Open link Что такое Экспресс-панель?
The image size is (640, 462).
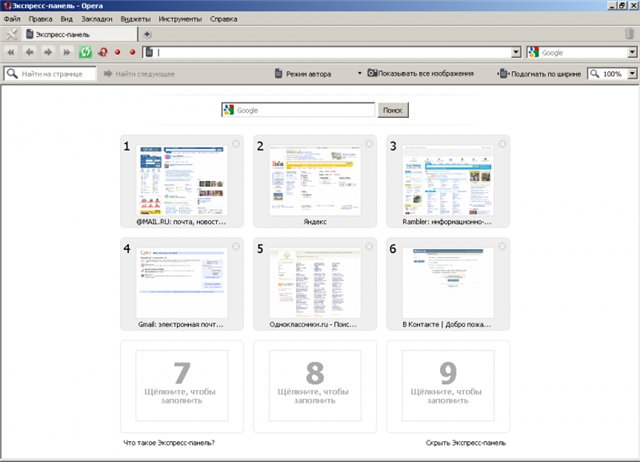click(169, 443)
